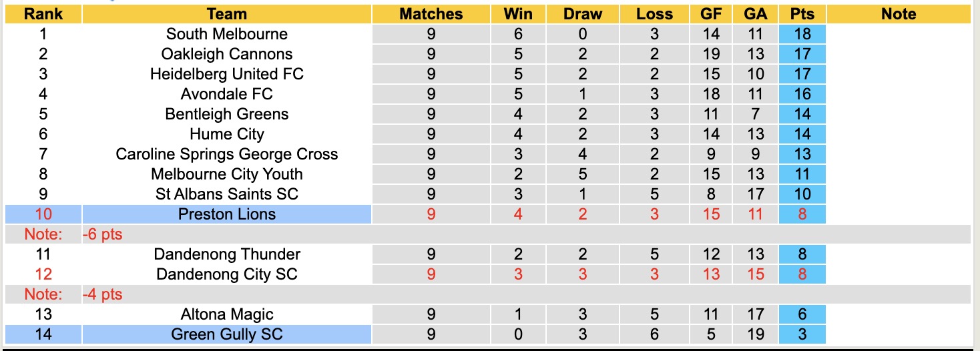
Task: Select Heidelberg United FC in the table
Action: point(227,74)
